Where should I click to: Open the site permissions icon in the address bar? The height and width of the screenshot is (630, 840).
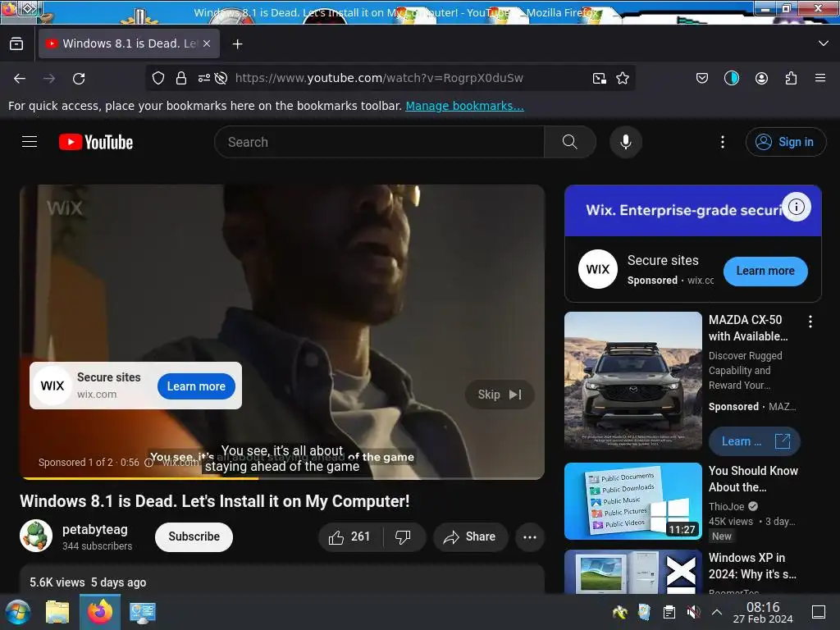click(x=203, y=78)
